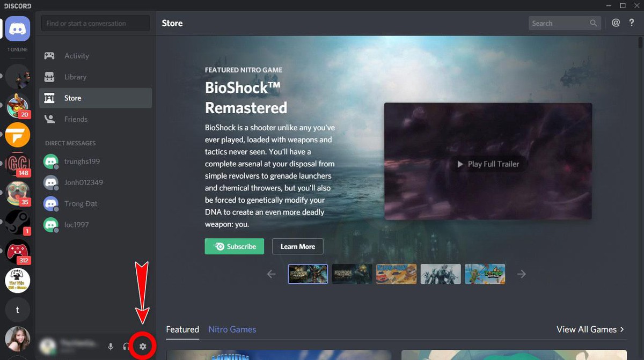
Task: Open the orange F server icon
Action: [18, 135]
